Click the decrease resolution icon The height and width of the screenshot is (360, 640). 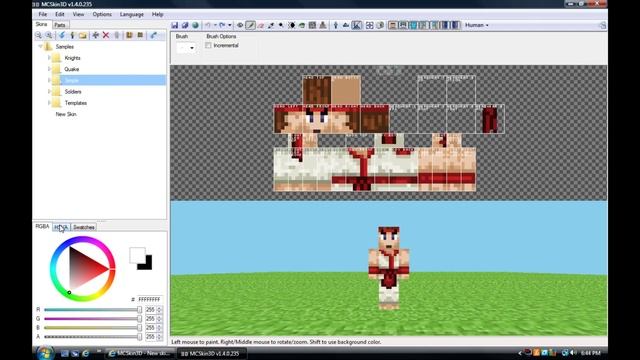pyautogui.click(x=140, y=36)
